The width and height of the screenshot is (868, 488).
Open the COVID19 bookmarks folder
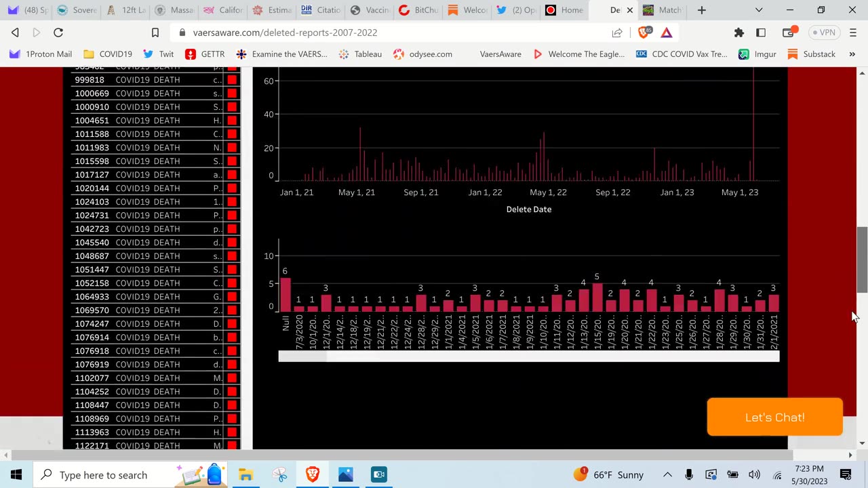[x=108, y=54]
